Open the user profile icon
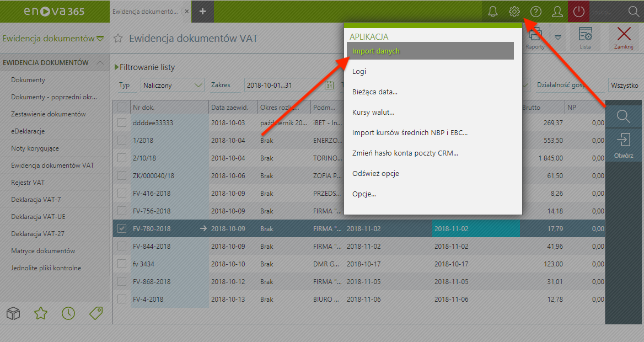Image resolution: width=644 pixels, height=342 pixels. (557, 12)
